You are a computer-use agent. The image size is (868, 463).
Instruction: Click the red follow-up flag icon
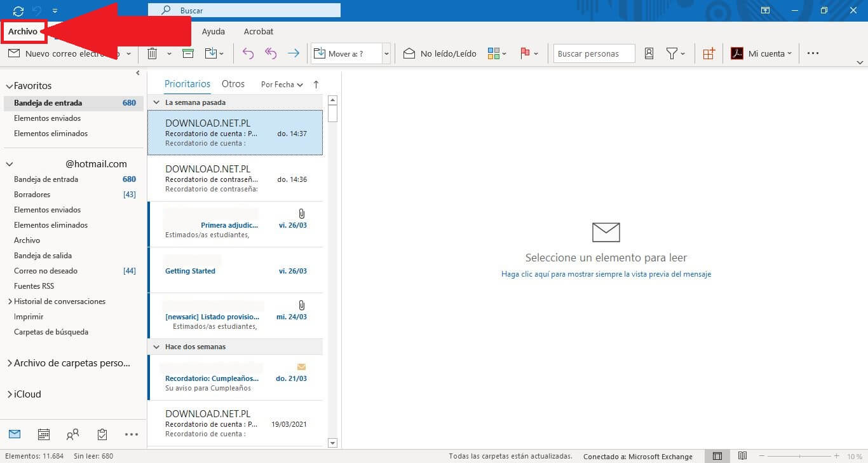[526, 53]
